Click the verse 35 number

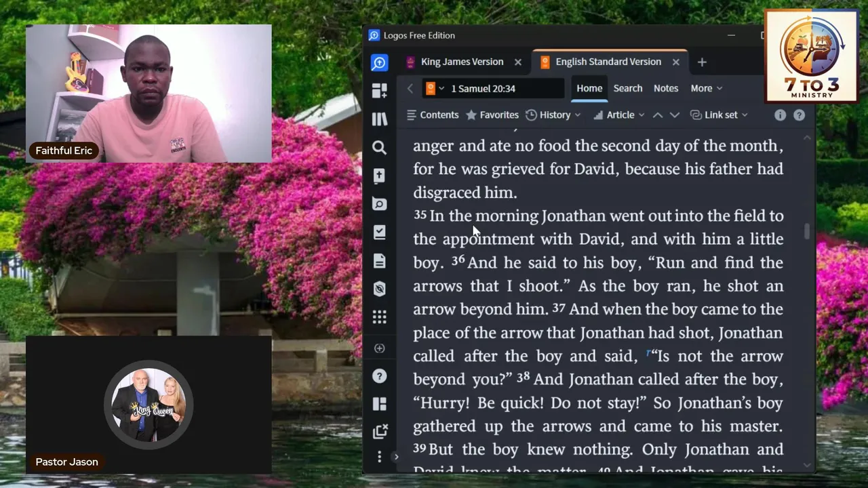(420, 215)
